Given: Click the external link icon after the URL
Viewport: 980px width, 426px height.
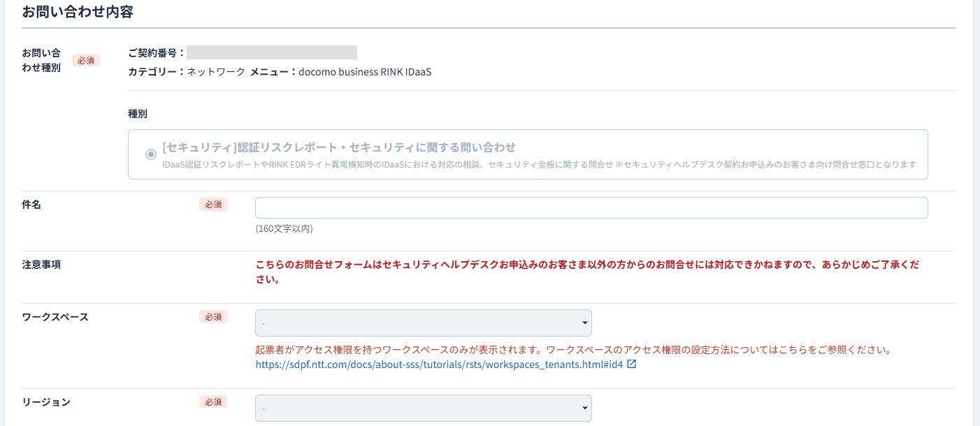Looking at the screenshot, I should point(632,364).
